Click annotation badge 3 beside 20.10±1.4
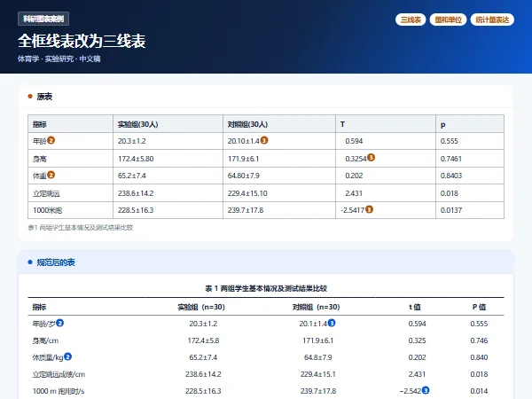 pyautogui.click(x=264, y=140)
